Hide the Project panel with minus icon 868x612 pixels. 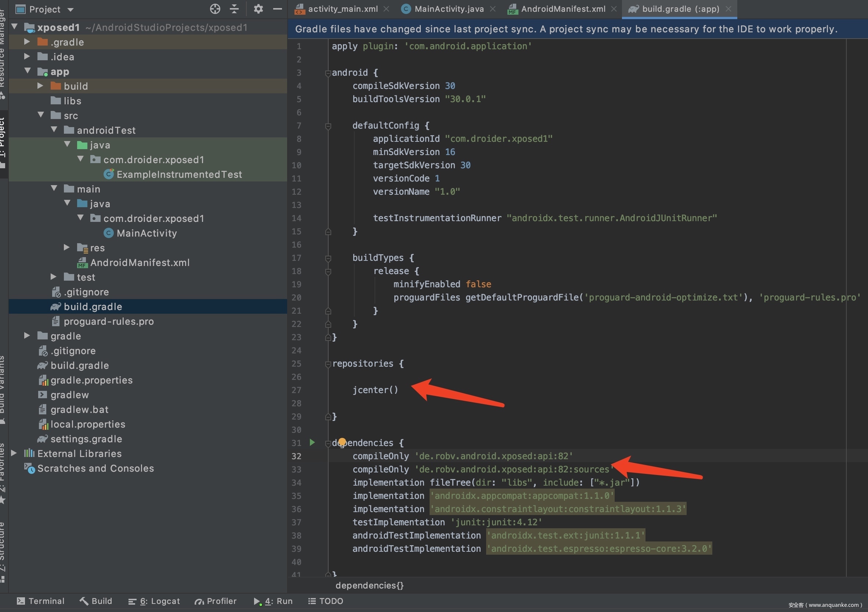(x=278, y=9)
